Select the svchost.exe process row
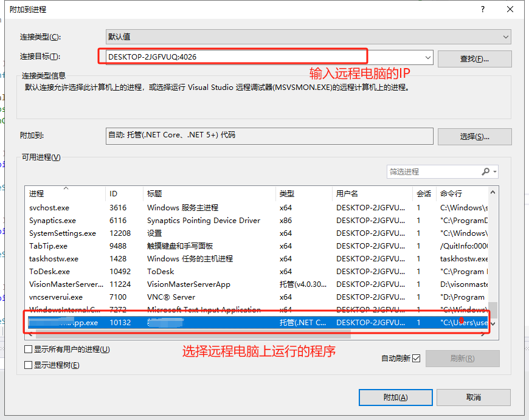Image resolution: width=529 pixels, height=420 pixels. [x=257, y=208]
